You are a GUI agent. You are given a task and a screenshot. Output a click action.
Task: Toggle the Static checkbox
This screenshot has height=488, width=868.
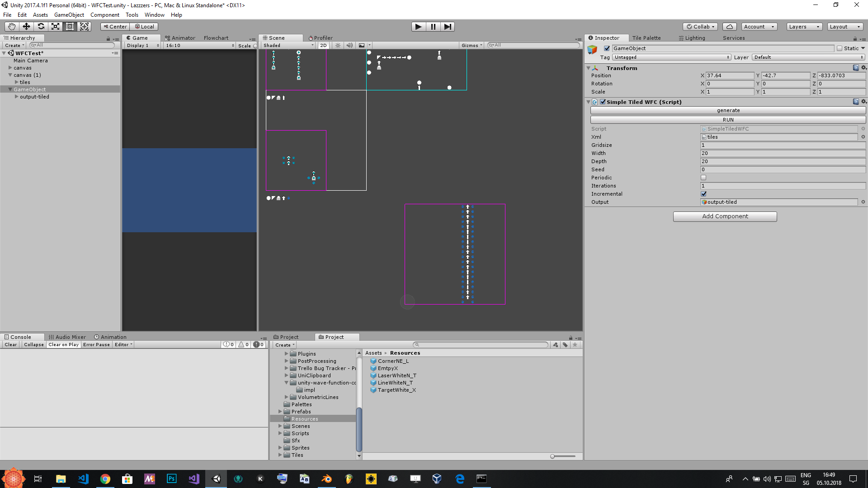coord(840,48)
